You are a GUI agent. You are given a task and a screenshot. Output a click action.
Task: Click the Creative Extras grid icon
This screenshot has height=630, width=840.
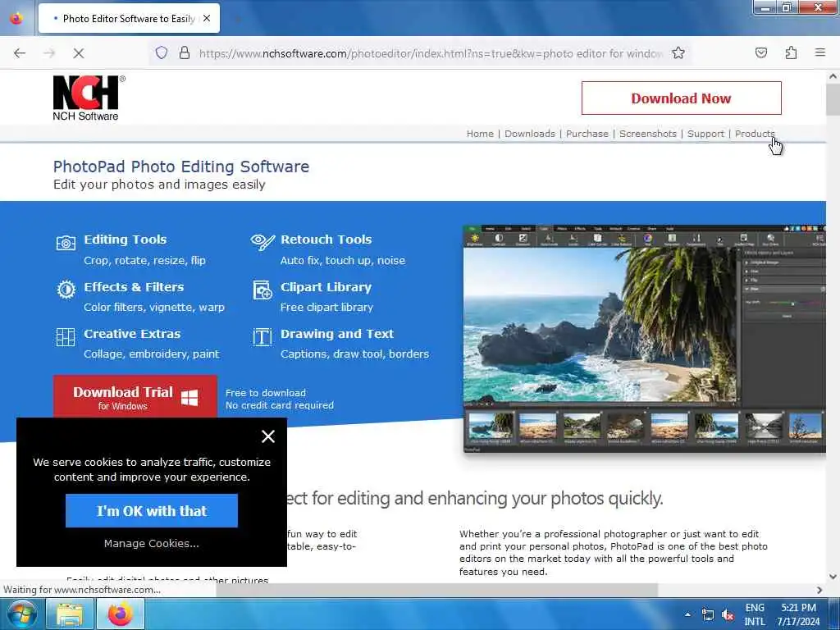click(66, 337)
